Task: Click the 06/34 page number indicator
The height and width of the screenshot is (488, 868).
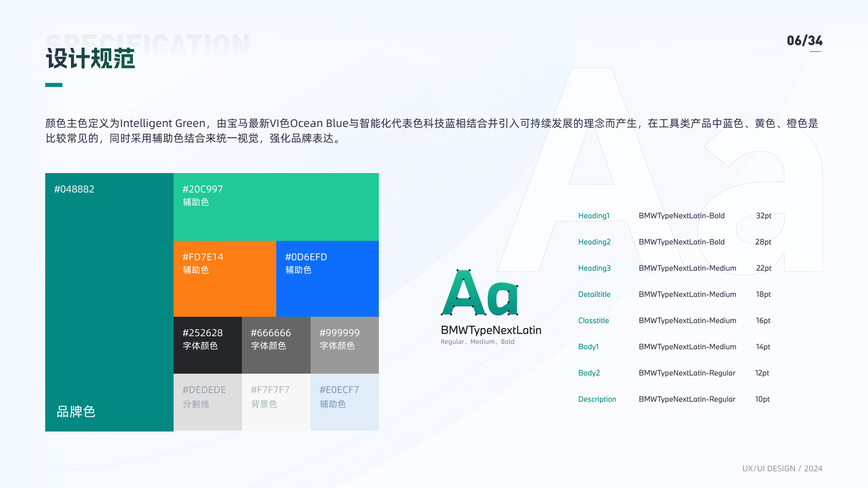Action: [804, 41]
